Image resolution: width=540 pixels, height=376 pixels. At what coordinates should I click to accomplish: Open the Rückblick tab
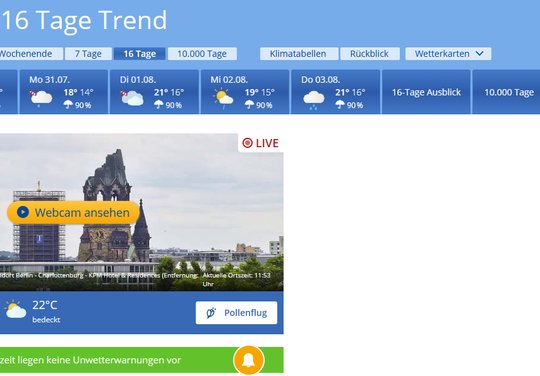click(x=370, y=54)
